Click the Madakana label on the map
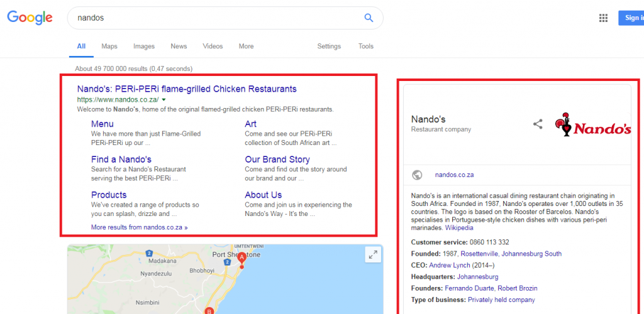Screen dimensions: 644x314 pyautogui.click(x=162, y=261)
